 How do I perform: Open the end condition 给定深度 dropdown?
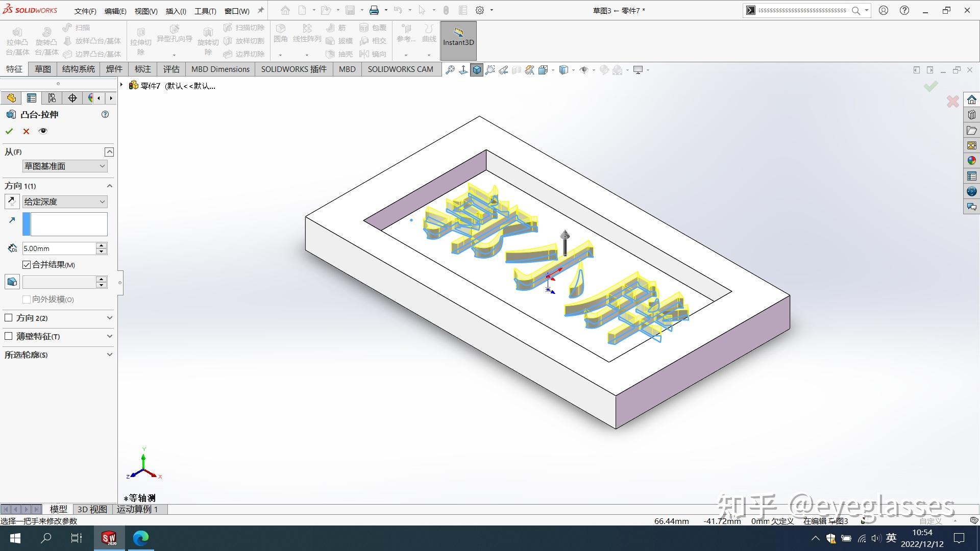click(65, 202)
